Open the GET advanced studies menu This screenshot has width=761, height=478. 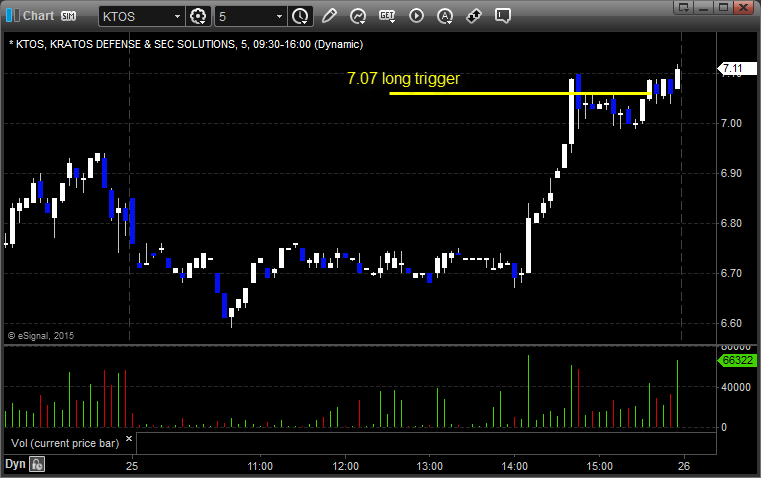tap(387, 16)
